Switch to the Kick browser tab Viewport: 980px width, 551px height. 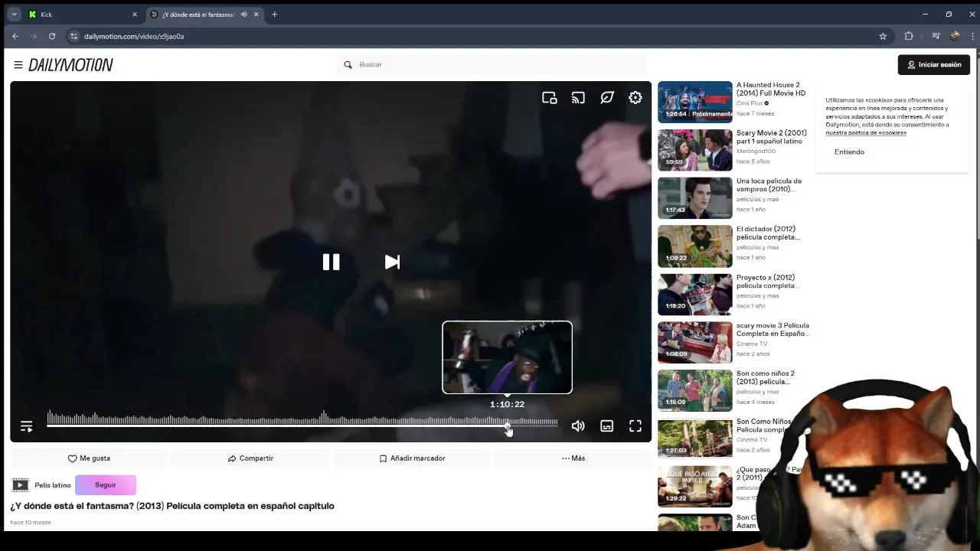coord(83,14)
